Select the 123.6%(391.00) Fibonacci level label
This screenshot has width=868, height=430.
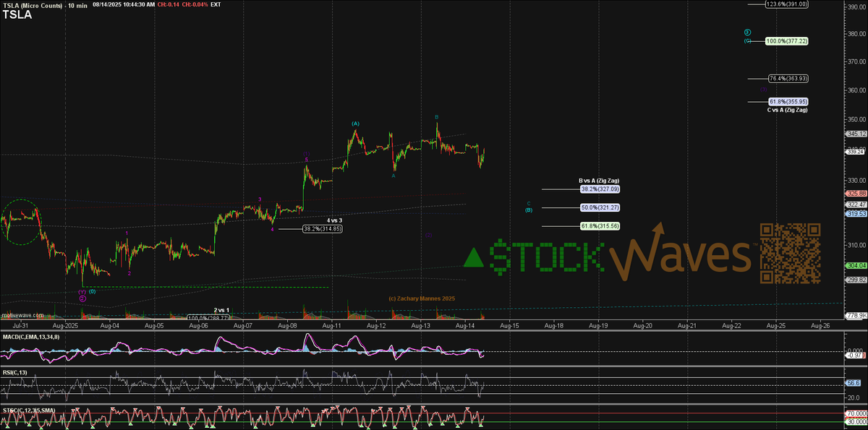(786, 4)
